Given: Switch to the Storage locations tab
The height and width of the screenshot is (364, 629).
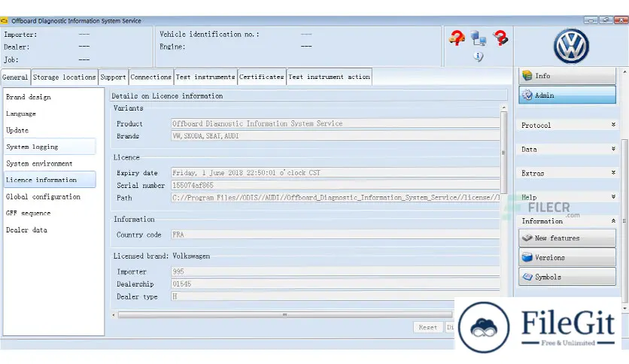Looking at the screenshot, I should point(64,77).
